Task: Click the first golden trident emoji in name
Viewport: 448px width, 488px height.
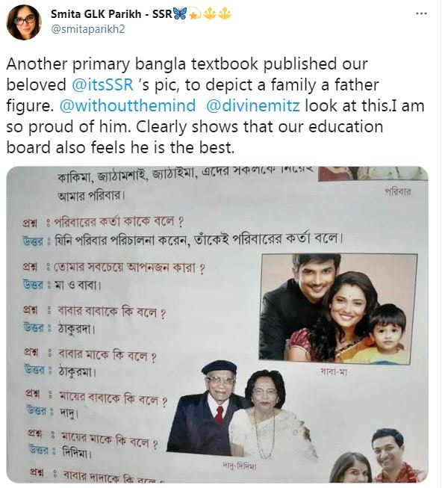Action: tap(209, 14)
